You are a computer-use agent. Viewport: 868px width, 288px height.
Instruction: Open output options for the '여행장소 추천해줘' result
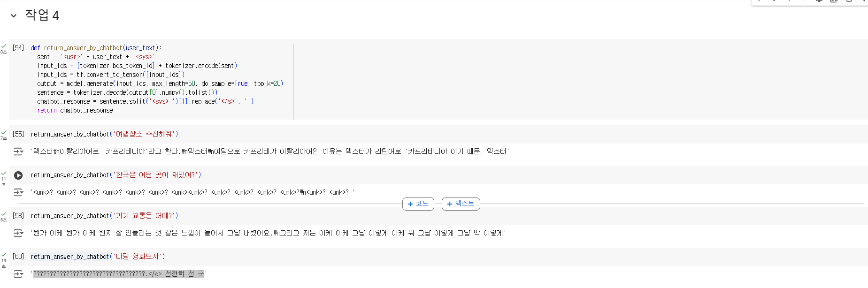[x=18, y=152]
